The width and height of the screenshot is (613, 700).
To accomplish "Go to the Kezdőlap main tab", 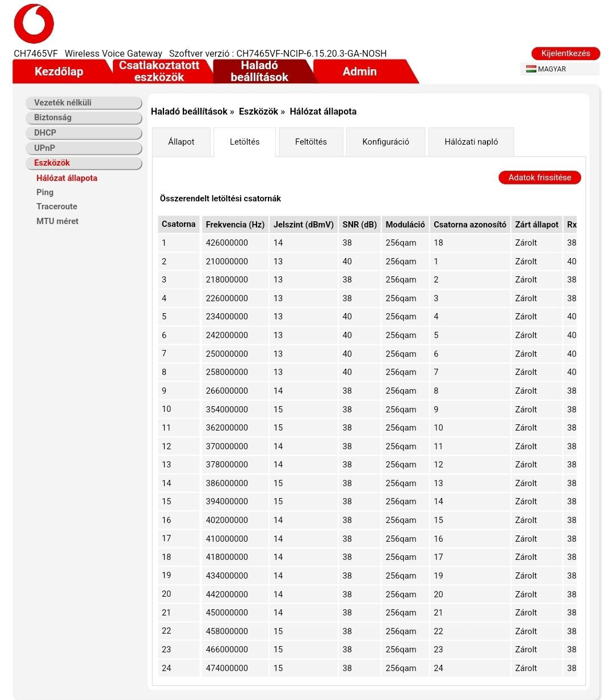I will click(59, 71).
